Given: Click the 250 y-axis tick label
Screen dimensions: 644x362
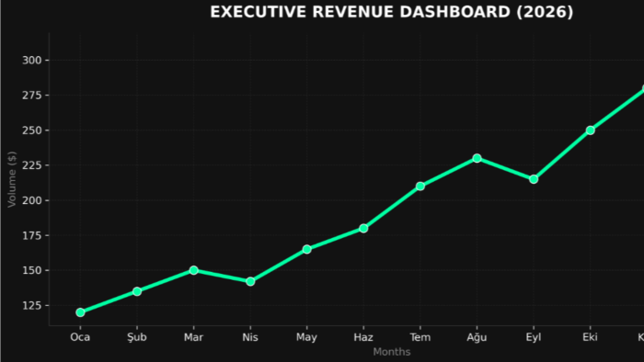Looking at the screenshot, I should [32, 130].
